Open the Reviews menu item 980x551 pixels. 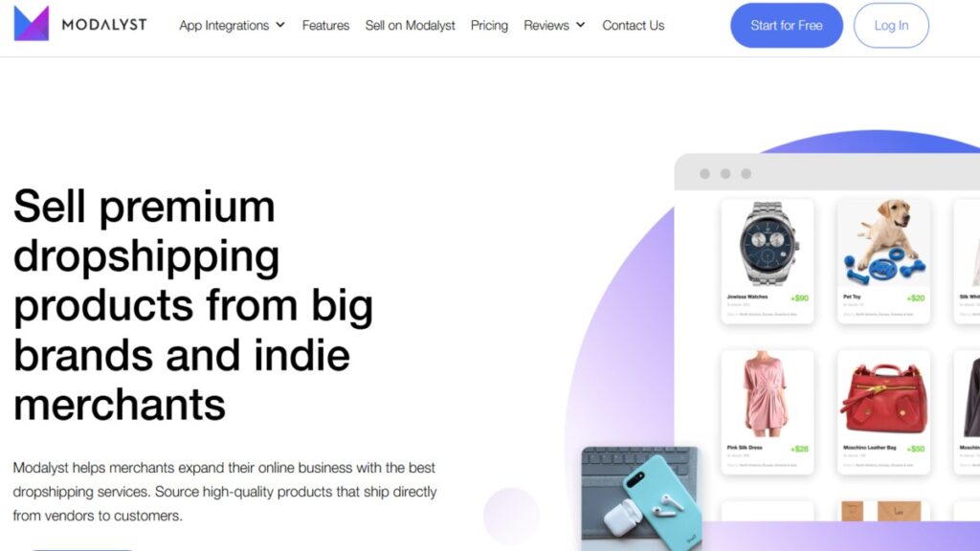click(546, 26)
